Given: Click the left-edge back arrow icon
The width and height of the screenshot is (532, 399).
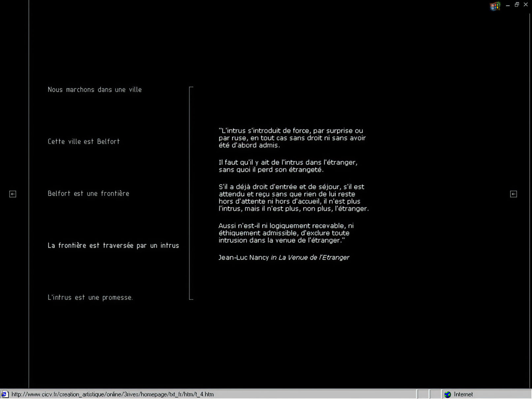Looking at the screenshot, I should pyautogui.click(x=13, y=194).
